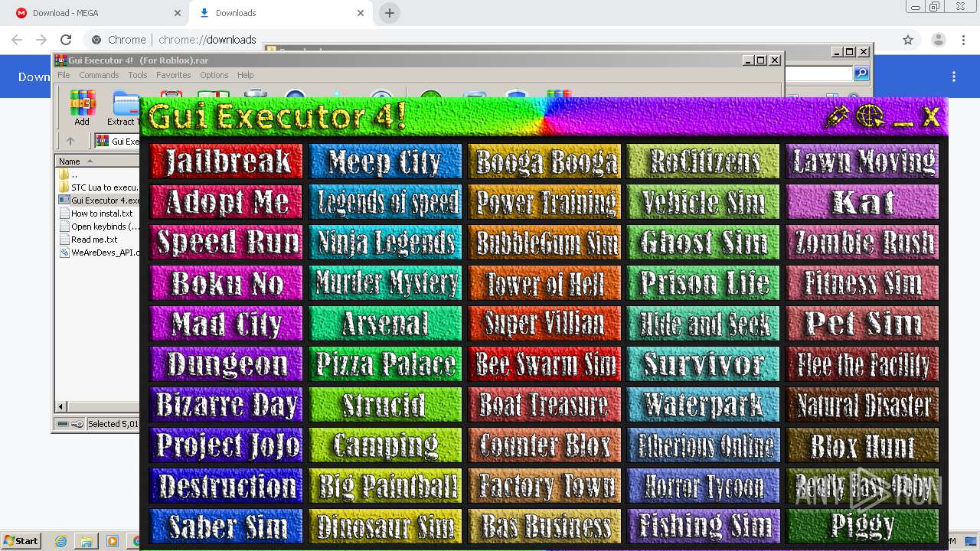Select the Kat button
The image size is (980, 551).
[863, 202]
